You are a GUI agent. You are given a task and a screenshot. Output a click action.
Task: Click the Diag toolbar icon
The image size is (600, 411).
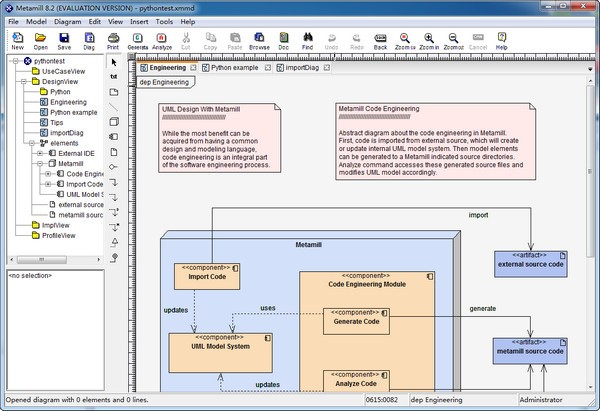[x=89, y=41]
